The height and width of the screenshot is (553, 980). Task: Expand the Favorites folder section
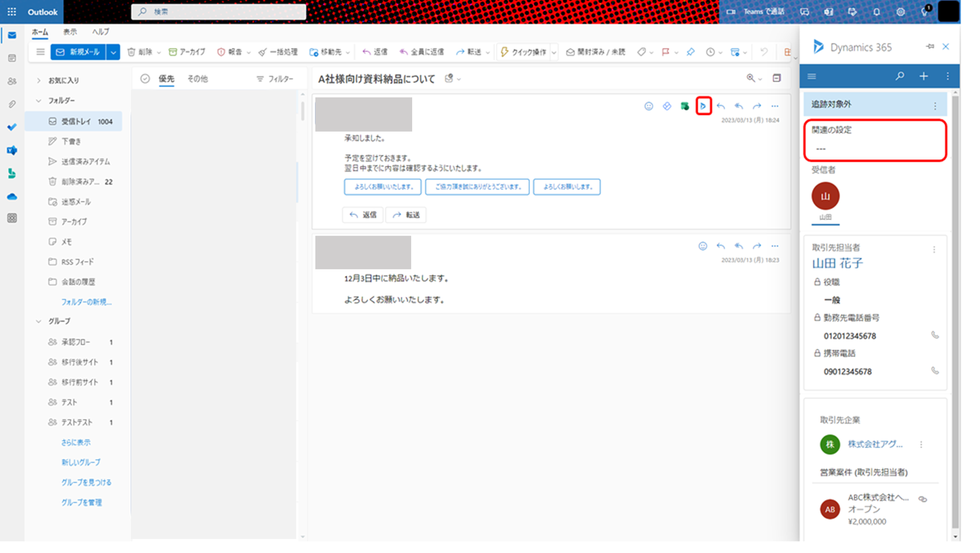coord(38,80)
